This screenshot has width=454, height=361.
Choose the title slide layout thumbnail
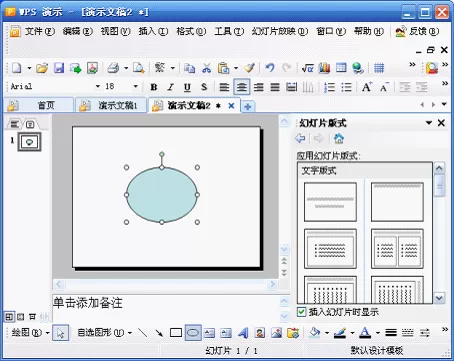pyautogui.click(x=330, y=202)
